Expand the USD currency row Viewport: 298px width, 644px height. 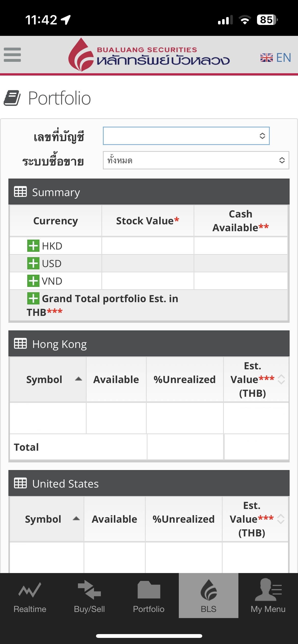(x=33, y=264)
